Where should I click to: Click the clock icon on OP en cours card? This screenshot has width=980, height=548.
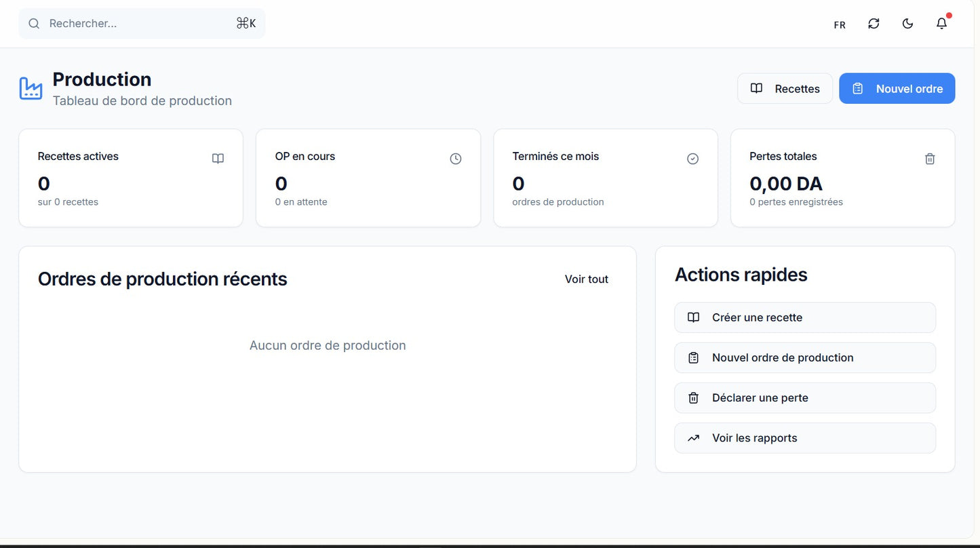456,159
